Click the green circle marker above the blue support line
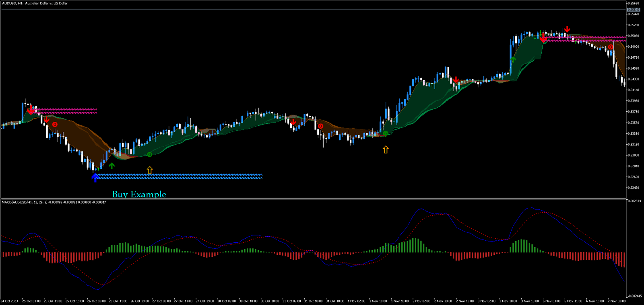 [149, 154]
